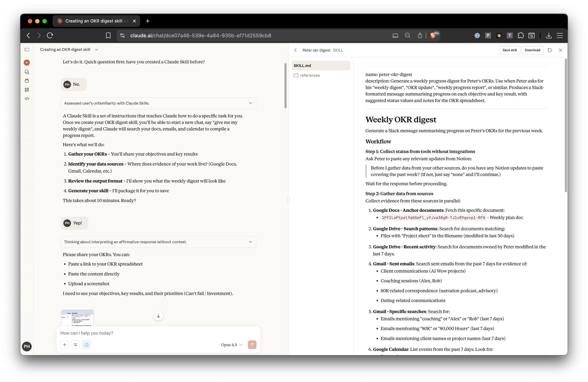The image size is (588, 382).
Task: Open the Opus 4.5 model dropdown
Action: coord(231,345)
